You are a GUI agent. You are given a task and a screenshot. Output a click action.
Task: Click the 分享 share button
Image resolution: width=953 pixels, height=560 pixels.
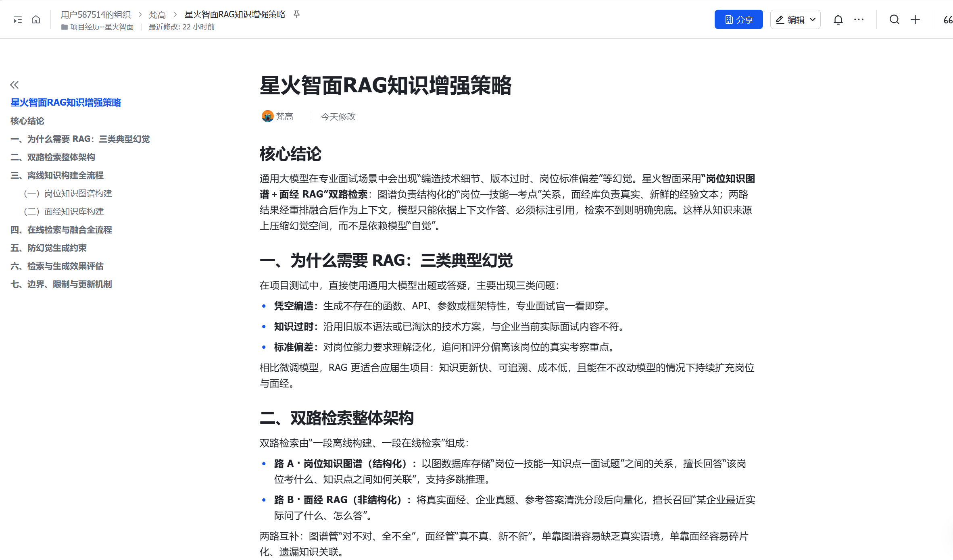click(738, 19)
